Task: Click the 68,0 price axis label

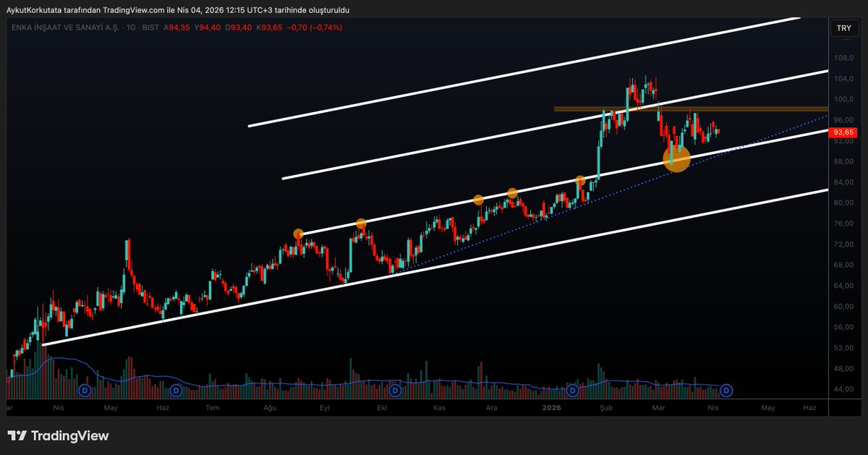Action: point(844,265)
